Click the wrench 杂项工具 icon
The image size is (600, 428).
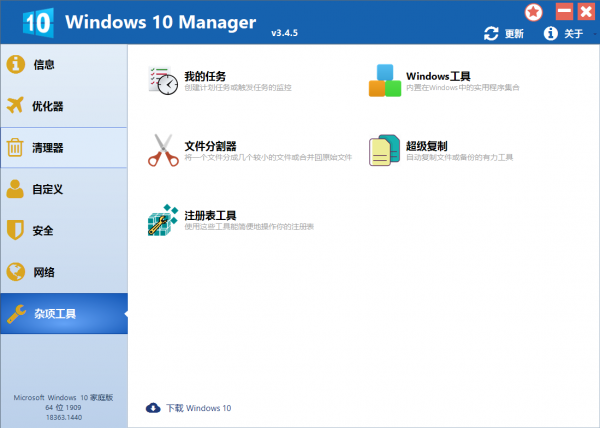(16, 314)
